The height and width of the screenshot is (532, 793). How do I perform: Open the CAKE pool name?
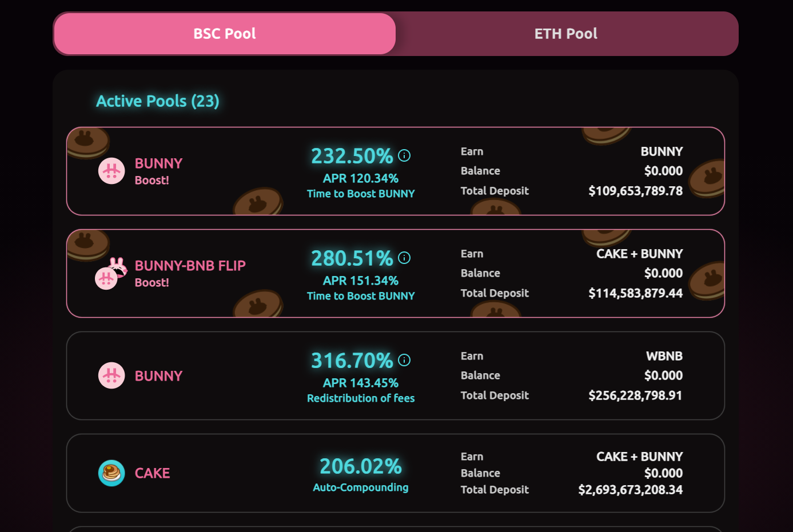coord(152,473)
